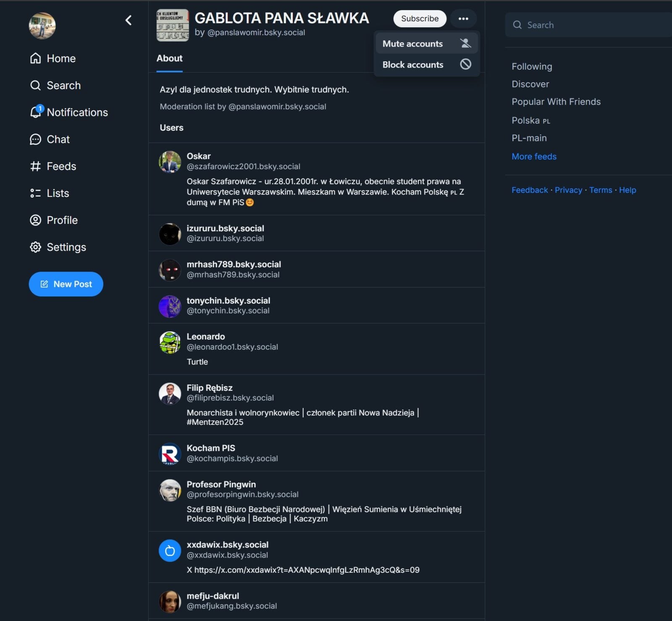The height and width of the screenshot is (621, 672).
Task: Click the New Post button
Action: pos(66,284)
